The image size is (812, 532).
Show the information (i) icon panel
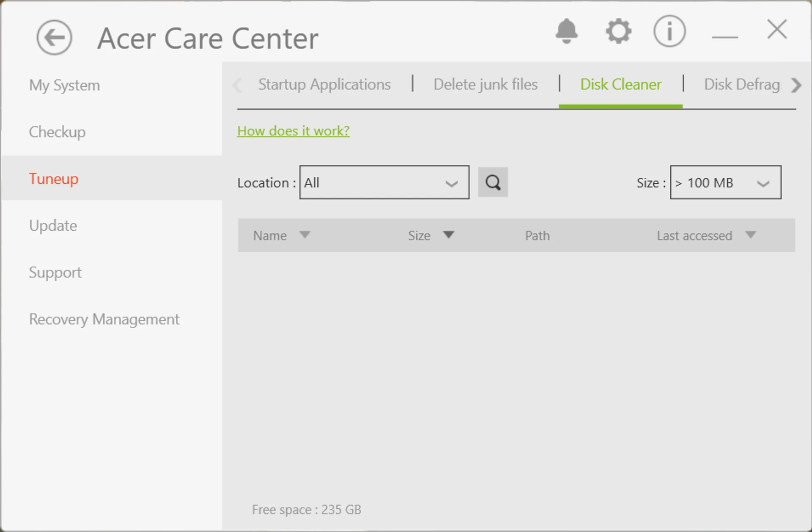pyautogui.click(x=669, y=31)
